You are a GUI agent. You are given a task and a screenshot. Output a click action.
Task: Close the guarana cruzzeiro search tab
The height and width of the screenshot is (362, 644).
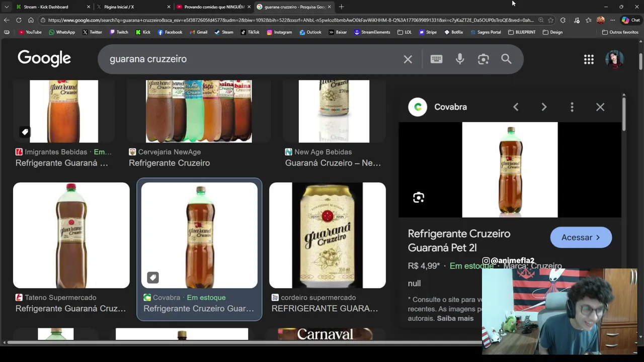pyautogui.click(x=330, y=7)
